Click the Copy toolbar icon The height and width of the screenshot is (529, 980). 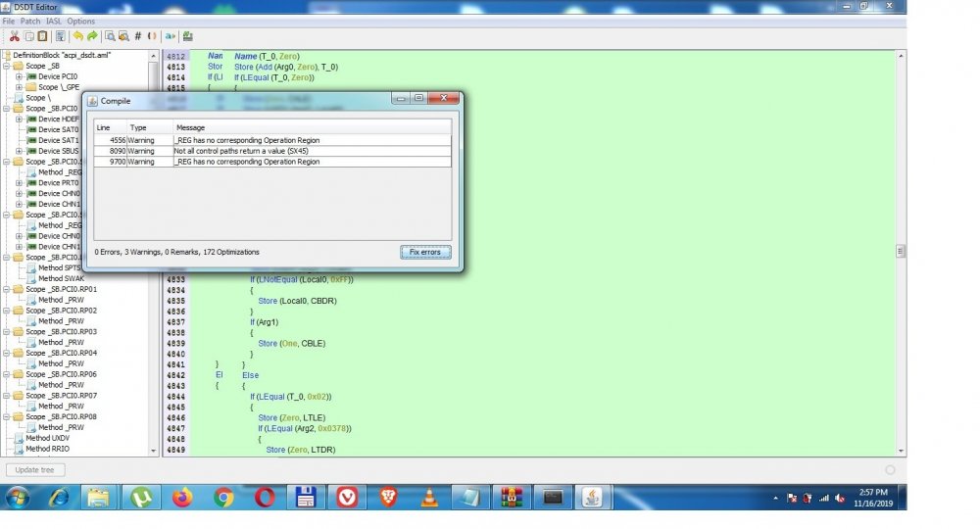click(28, 36)
